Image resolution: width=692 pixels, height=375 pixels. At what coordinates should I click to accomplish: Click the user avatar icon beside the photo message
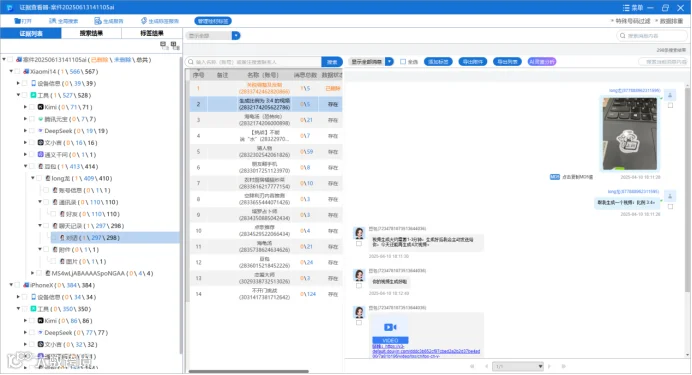(x=670, y=95)
